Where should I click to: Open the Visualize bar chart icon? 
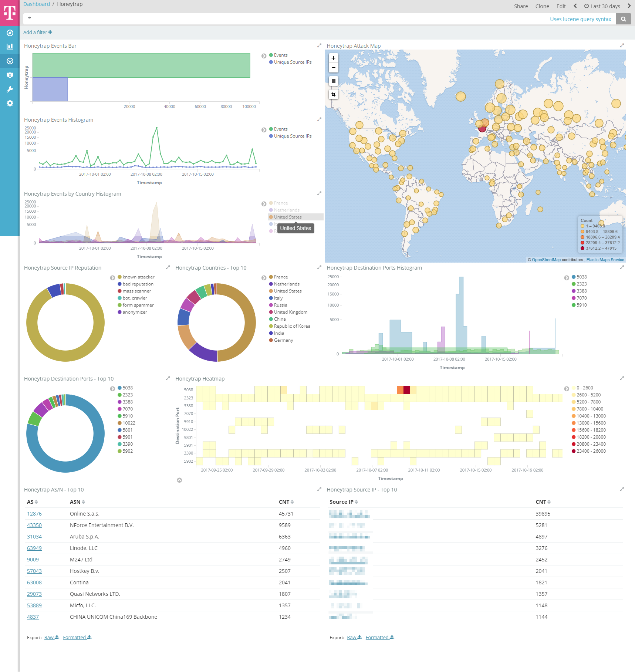click(x=10, y=47)
